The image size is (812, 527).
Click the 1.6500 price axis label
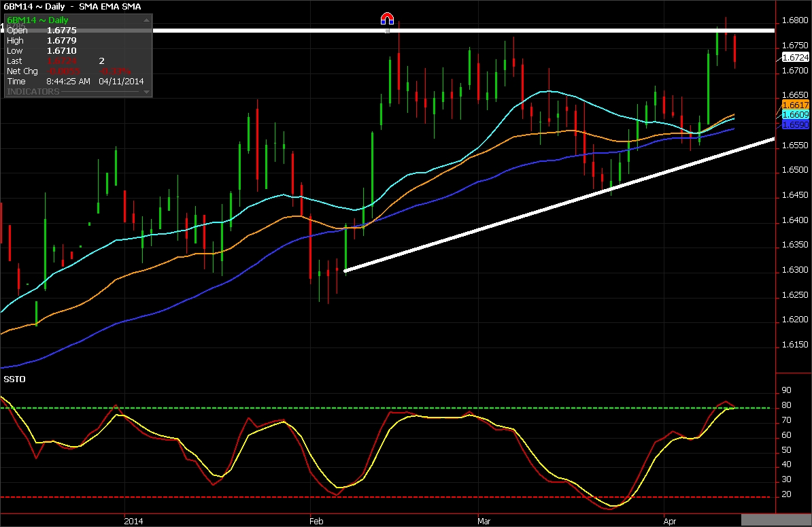[x=795, y=170]
